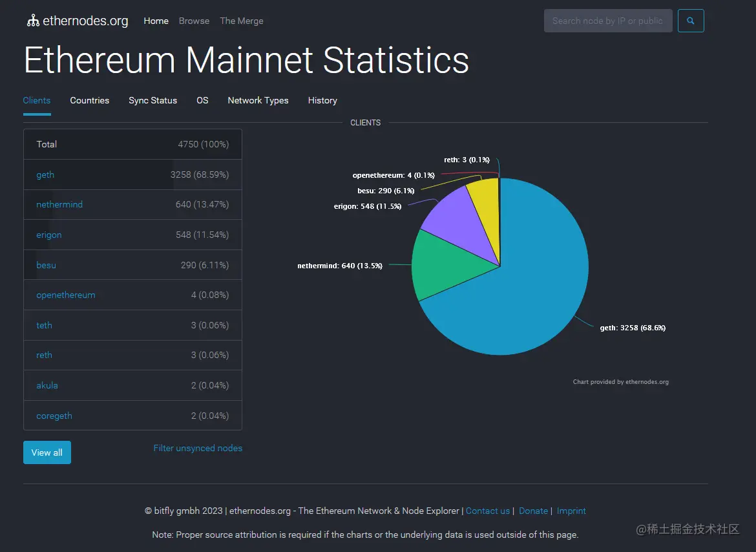Select the erigon client link
The image size is (756, 552).
point(49,235)
